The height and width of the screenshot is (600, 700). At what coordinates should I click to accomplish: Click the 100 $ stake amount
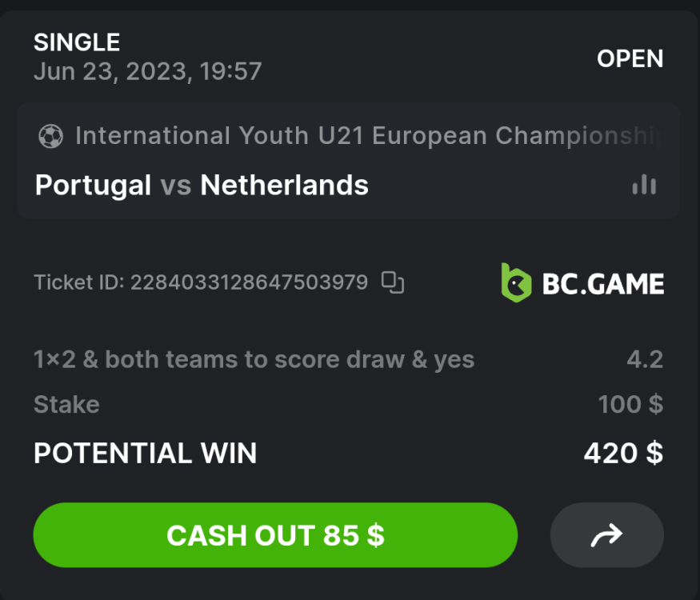pyautogui.click(x=630, y=405)
